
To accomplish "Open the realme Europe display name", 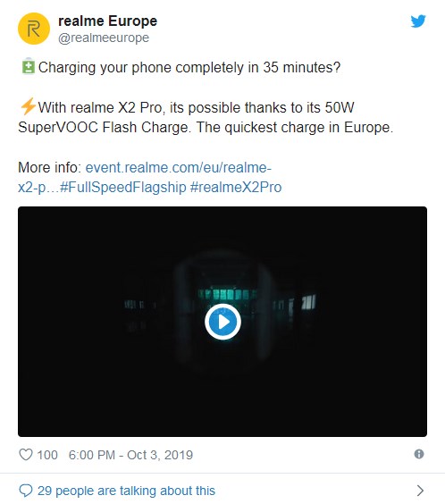I will pos(107,21).
